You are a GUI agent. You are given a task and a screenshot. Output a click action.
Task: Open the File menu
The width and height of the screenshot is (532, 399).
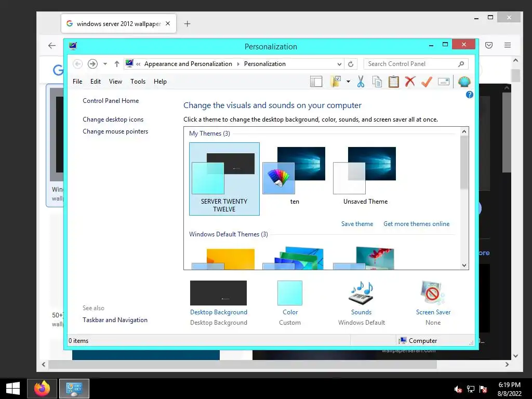77,82
